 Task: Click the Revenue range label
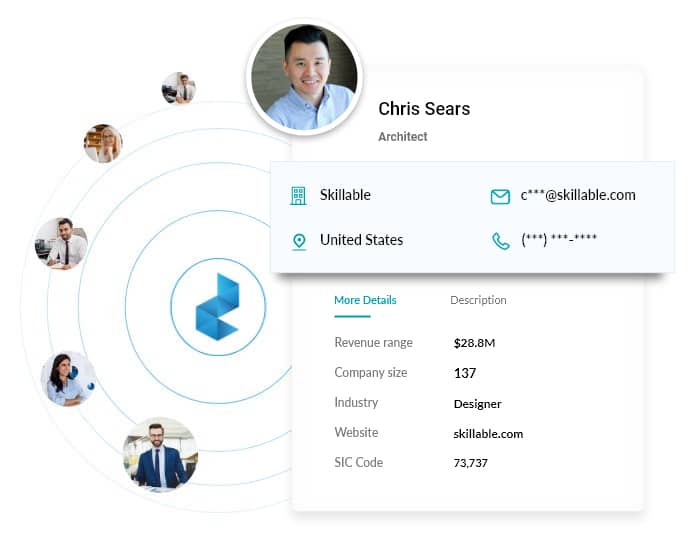pos(373,343)
